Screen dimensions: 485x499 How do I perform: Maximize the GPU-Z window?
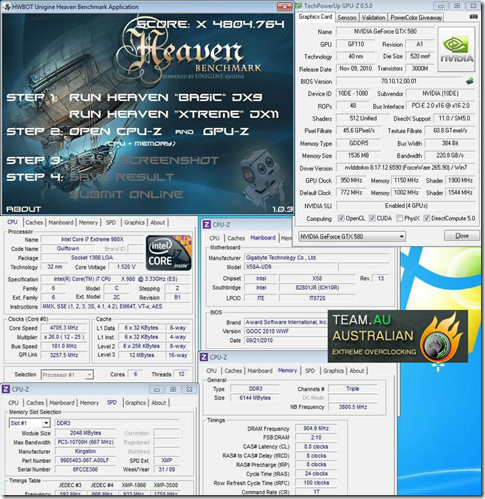point(457,6)
